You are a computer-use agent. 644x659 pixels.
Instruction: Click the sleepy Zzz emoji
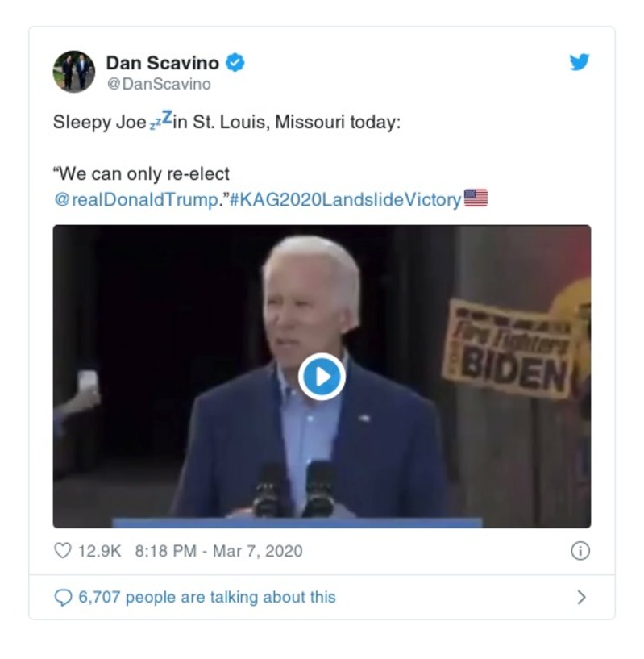160,122
